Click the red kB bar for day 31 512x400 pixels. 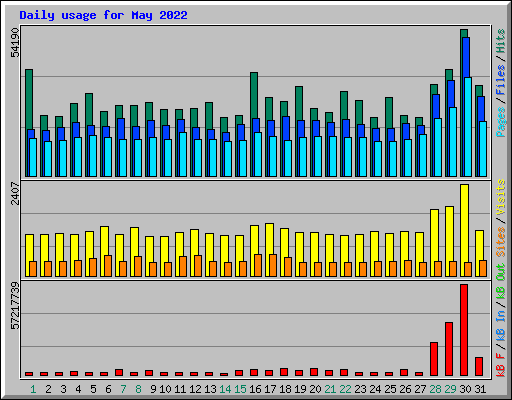(x=479, y=366)
